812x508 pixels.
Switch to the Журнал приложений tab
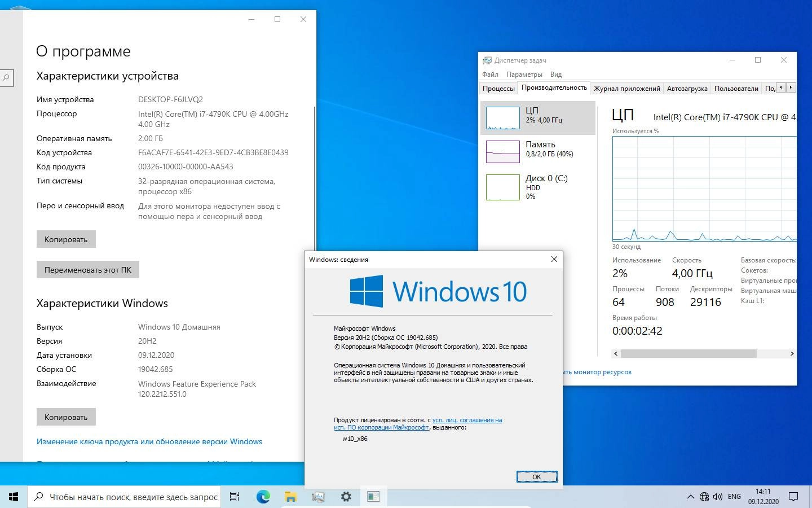(626, 88)
